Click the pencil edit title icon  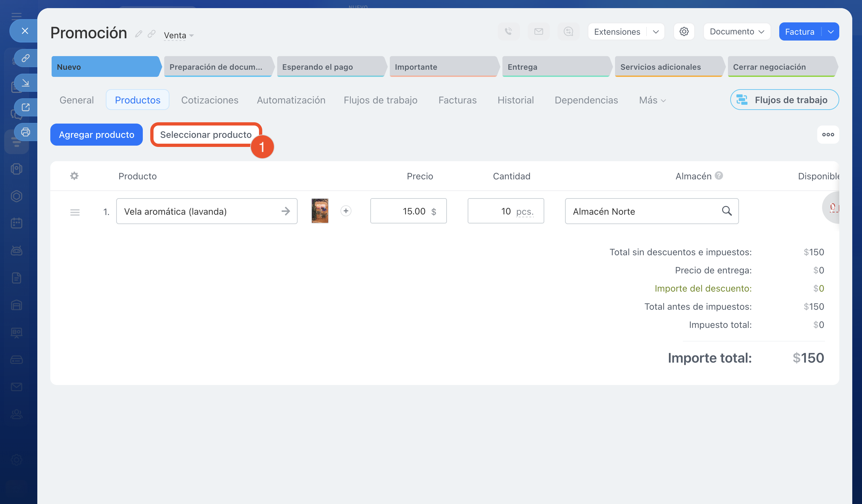pyautogui.click(x=138, y=33)
